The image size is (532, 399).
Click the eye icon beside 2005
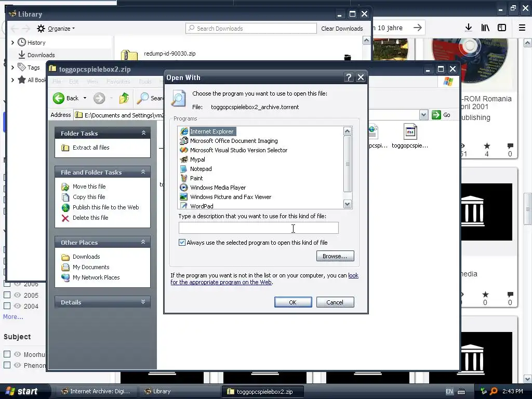[17, 295]
